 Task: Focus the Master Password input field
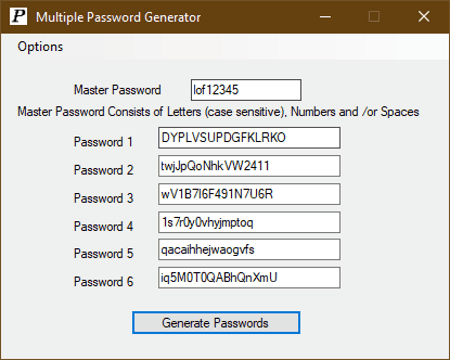pyautogui.click(x=246, y=90)
